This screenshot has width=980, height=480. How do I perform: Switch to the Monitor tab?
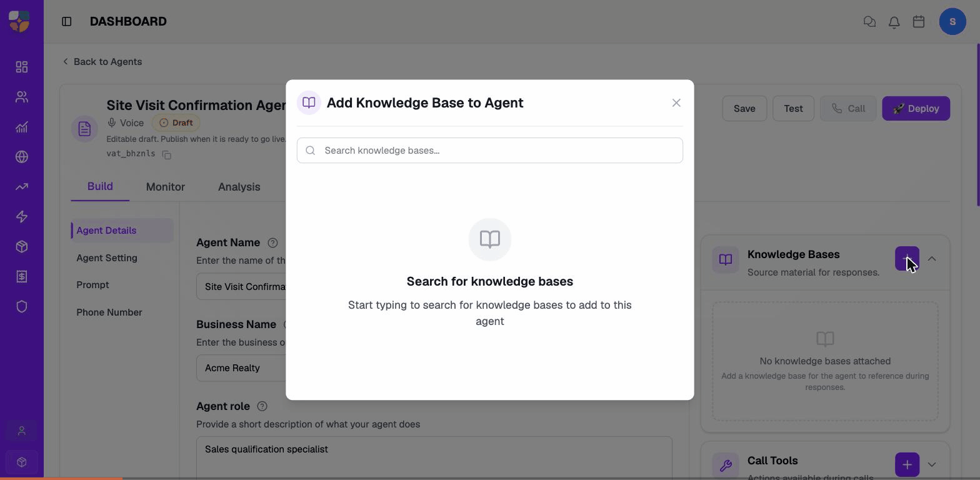166,187
